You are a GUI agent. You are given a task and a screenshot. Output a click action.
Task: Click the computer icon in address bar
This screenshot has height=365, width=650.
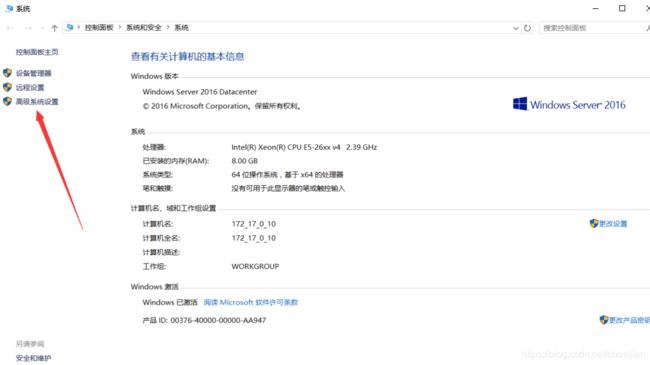[x=70, y=27]
